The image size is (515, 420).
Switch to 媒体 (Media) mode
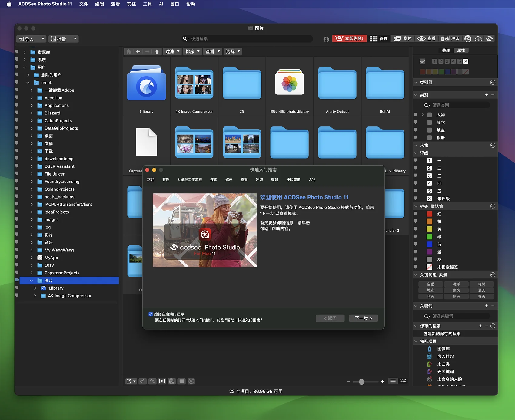point(403,39)
